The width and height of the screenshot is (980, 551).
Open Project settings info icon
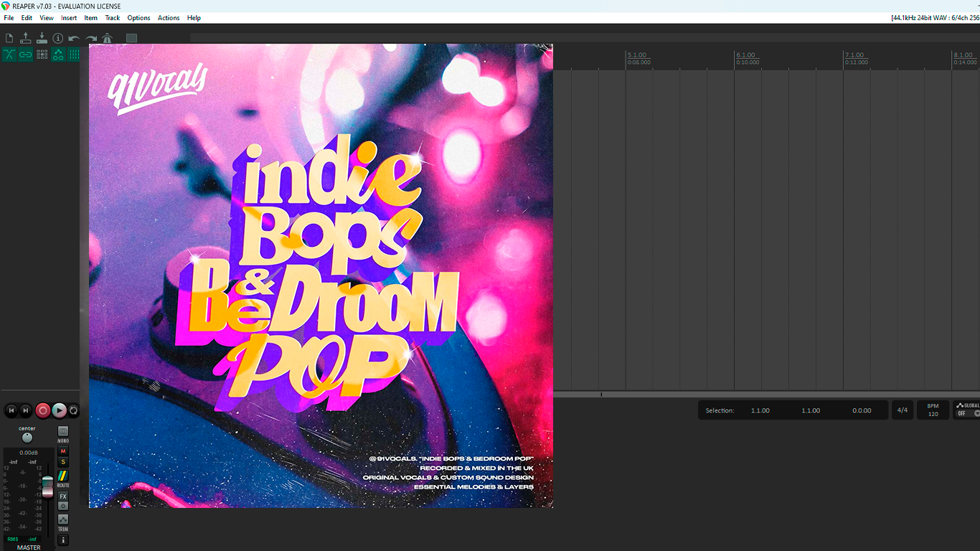point(58,38)
